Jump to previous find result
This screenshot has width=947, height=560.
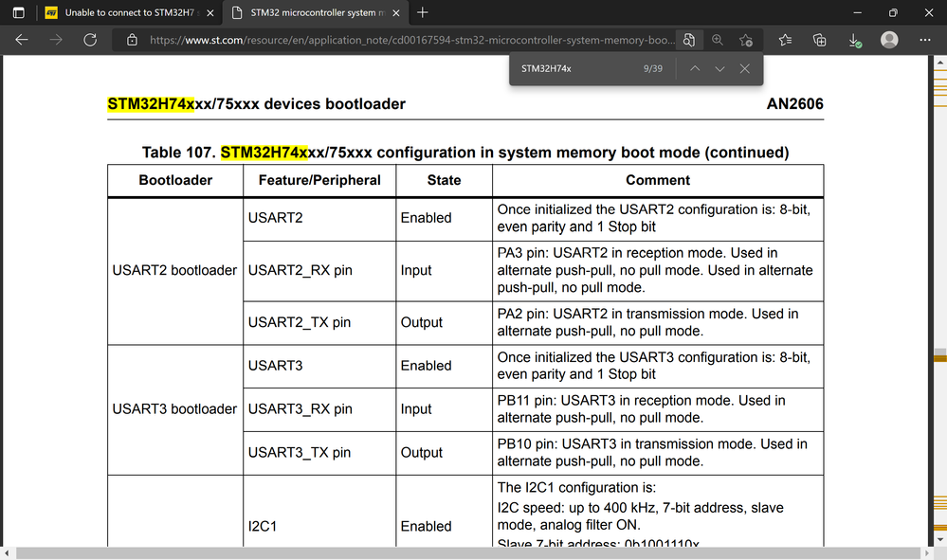(695, 69)
